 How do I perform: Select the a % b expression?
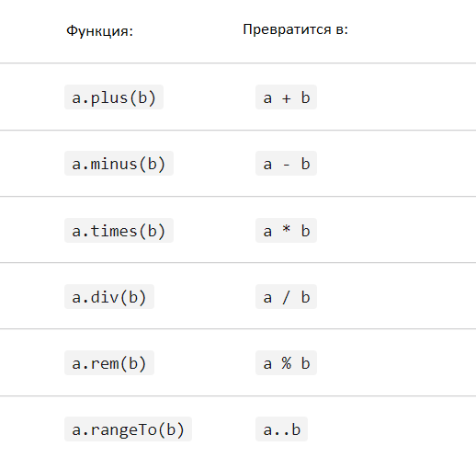(x=286, y=363)
